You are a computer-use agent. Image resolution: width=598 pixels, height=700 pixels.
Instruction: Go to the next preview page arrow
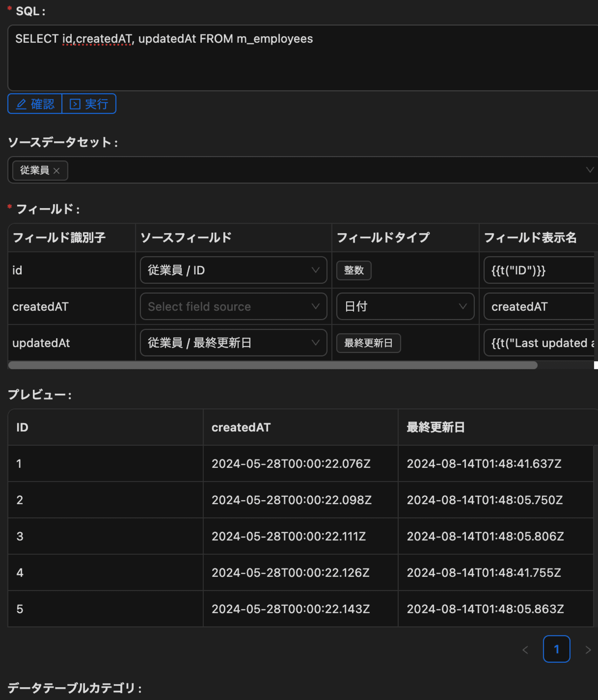click(588, 650)
